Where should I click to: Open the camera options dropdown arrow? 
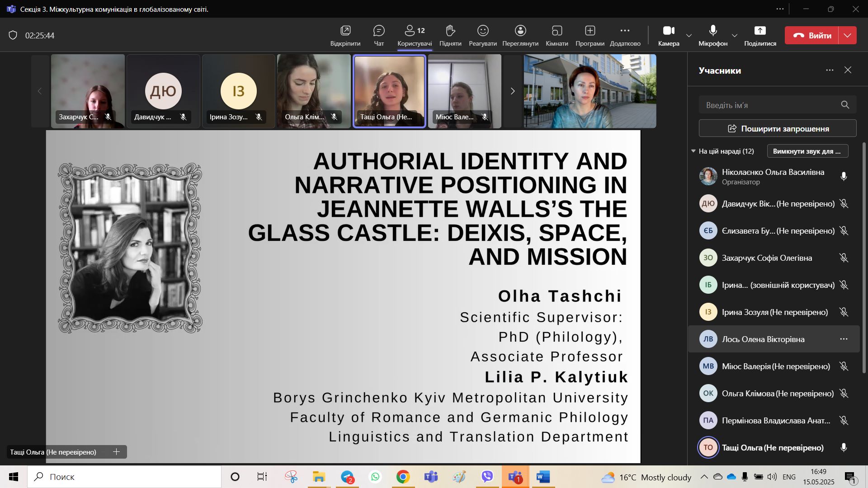(x=689, y=36)
